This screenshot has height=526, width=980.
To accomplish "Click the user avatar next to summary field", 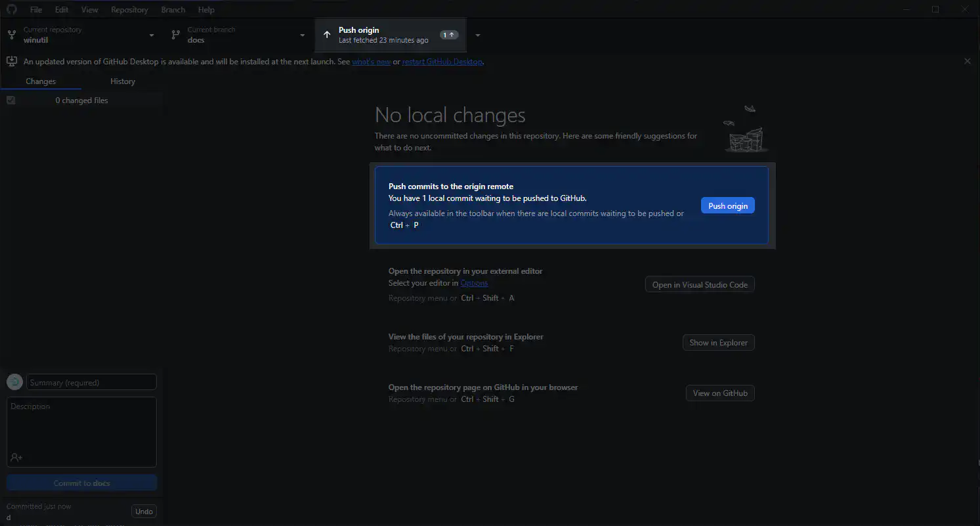I will pos(14,382).
